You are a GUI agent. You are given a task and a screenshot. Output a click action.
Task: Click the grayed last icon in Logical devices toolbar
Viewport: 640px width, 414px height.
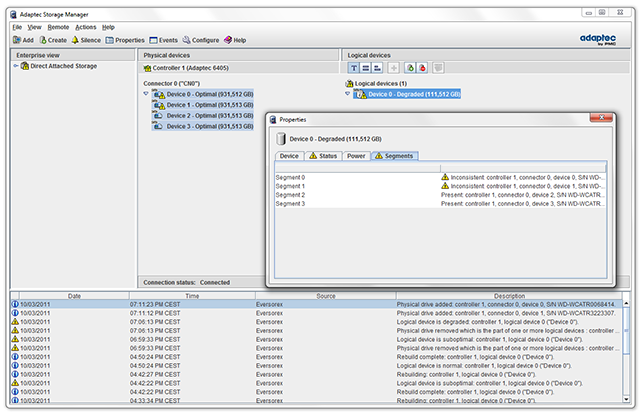point(438,68)
